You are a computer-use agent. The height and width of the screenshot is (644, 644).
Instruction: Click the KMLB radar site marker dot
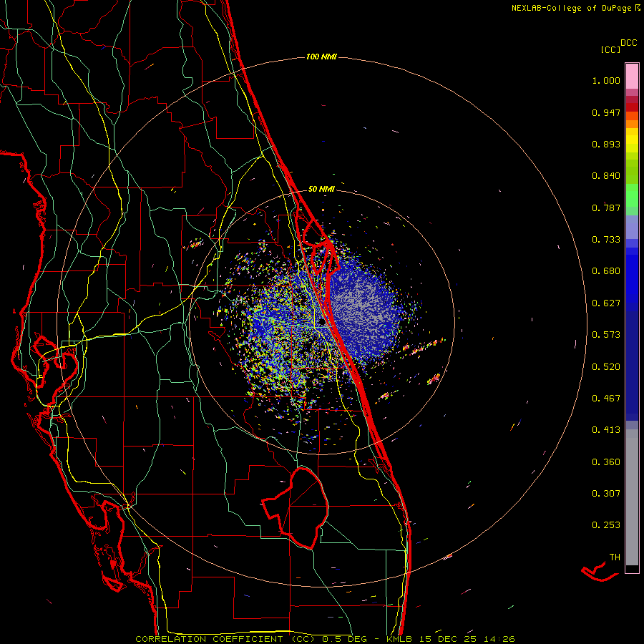(x=322, y=323)
